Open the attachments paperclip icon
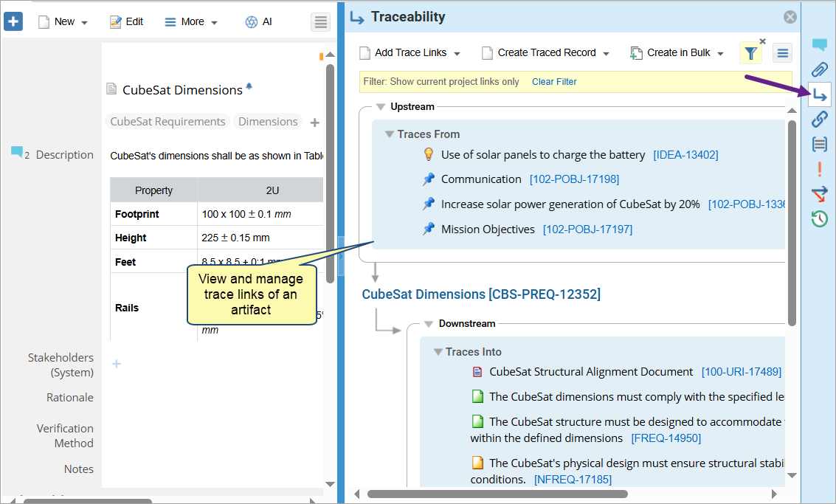 [819, 70]
